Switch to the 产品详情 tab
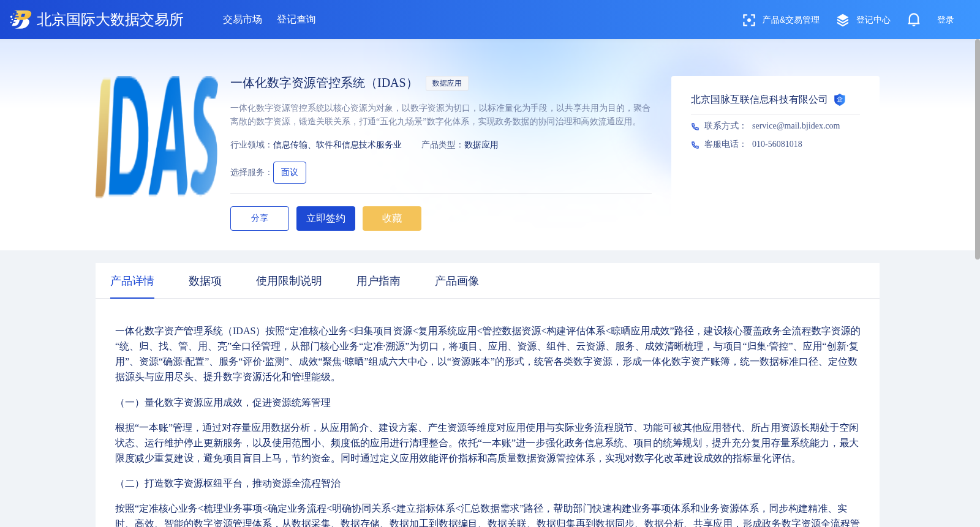Viewport: 980px width, 527px height. pos(132,281)
